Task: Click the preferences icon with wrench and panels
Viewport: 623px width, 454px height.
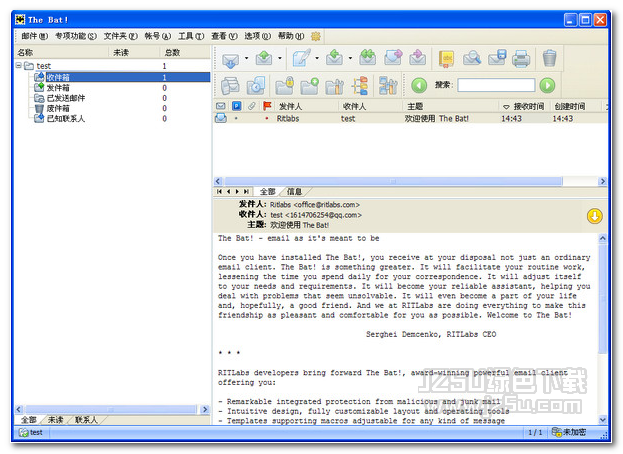Action: 388,85
